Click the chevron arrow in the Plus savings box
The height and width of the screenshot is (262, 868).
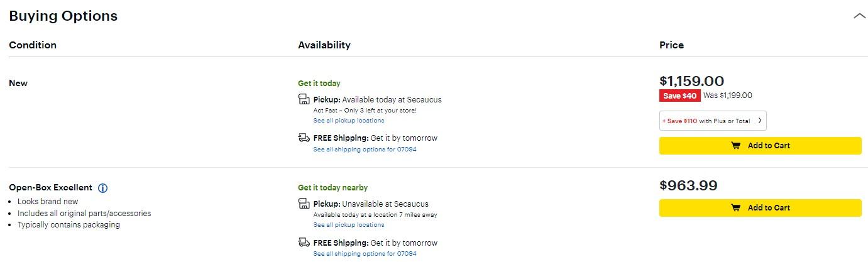pos(759,121)
